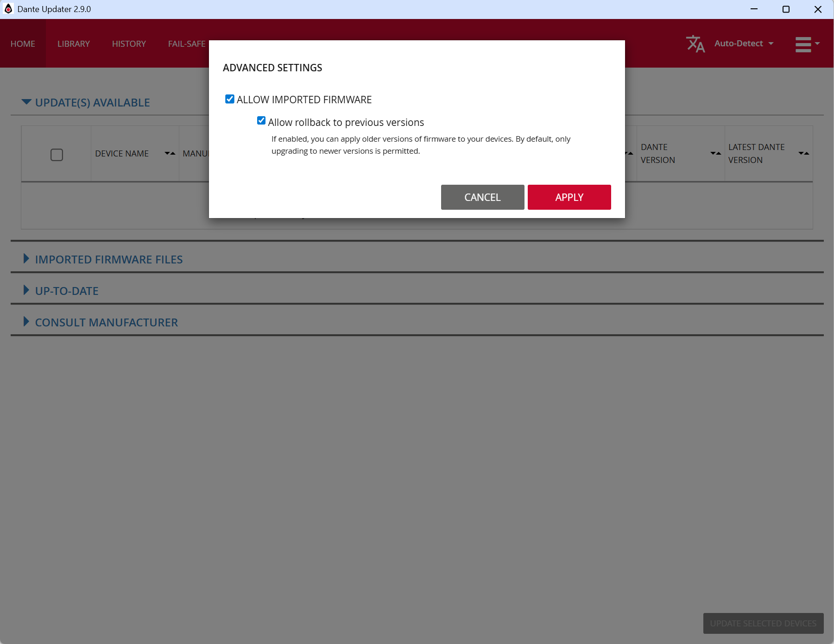
Task: Minimize the Dante Updater window
Action: pyautogui.click(x=754, y=9)
